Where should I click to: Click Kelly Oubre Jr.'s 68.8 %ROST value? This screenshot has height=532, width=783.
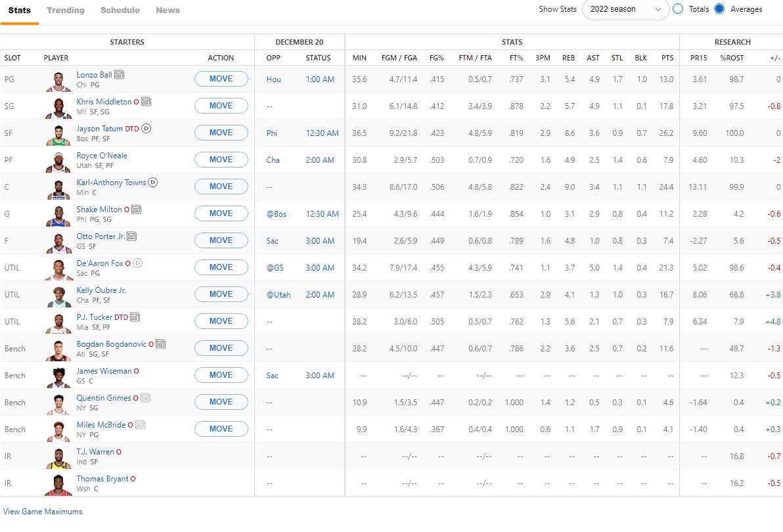pos(736,295)
